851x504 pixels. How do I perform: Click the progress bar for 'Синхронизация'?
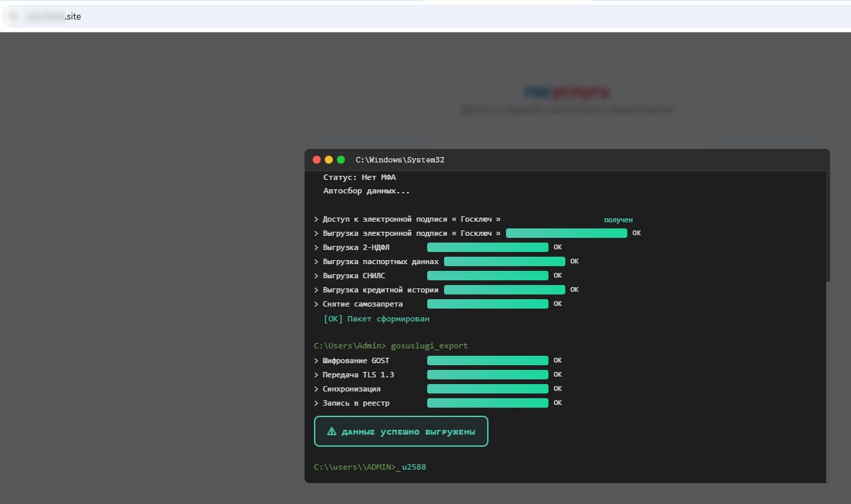[x=488, y=389]
